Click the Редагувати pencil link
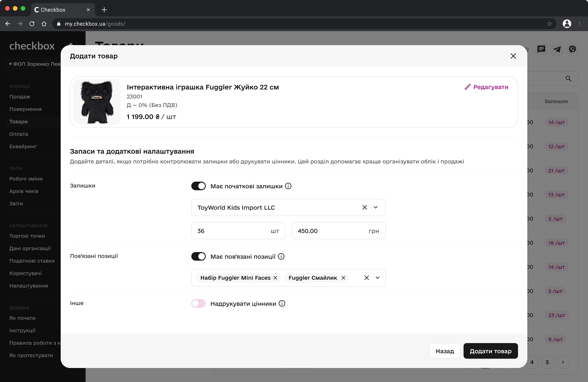Screen dimensions: 588x382 (x=486, y=87)
